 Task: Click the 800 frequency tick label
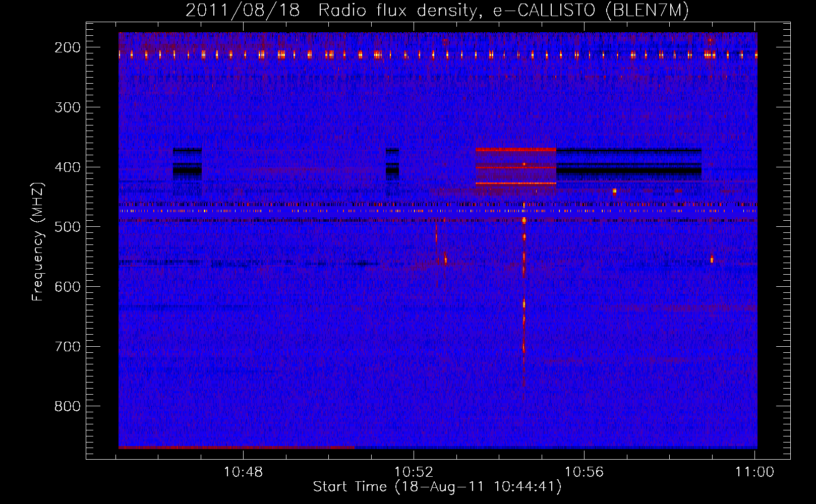click(68, 406)
